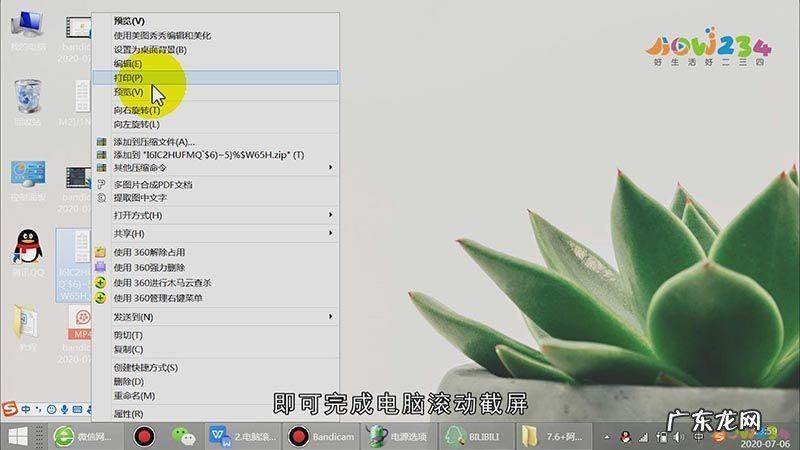This screenshot has height=450, width=800.
Task: Open the Sogou emoji face icon
Action: 52,409
